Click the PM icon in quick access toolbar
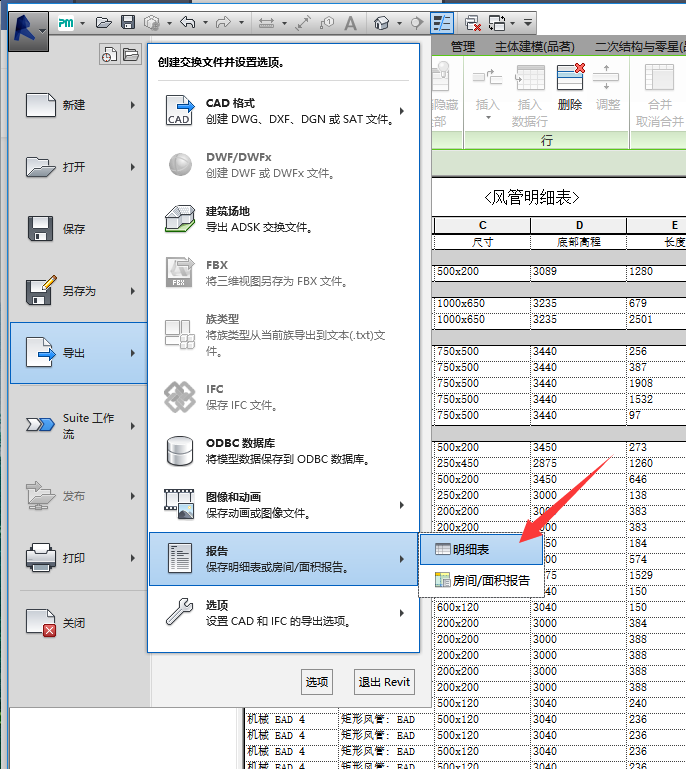This screenshot has height=769, width=686. click(66, 23)
